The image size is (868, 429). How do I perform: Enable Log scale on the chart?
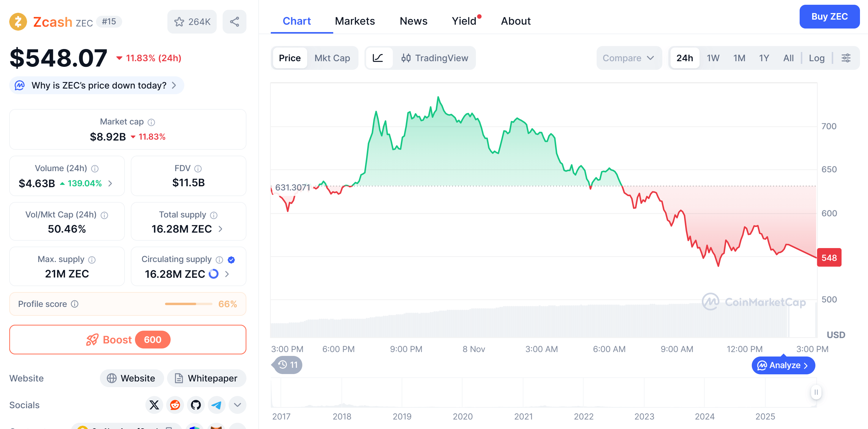click(817, 58)
